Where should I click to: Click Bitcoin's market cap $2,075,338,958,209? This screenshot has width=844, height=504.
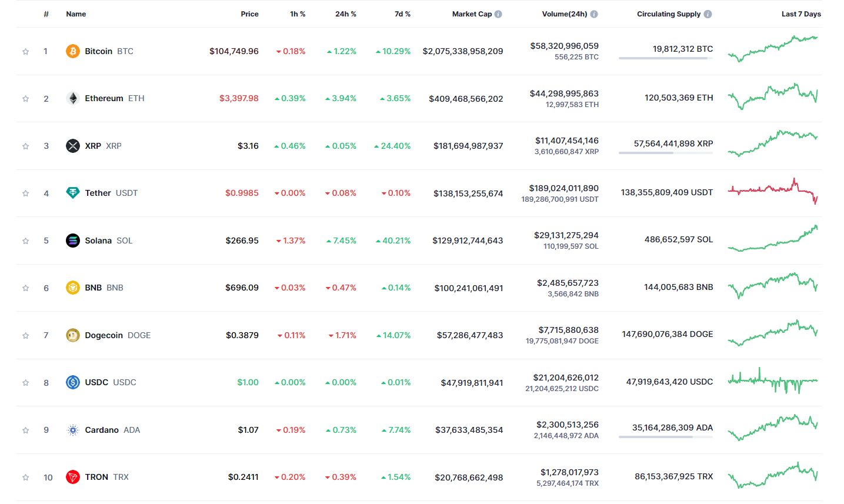463,51
